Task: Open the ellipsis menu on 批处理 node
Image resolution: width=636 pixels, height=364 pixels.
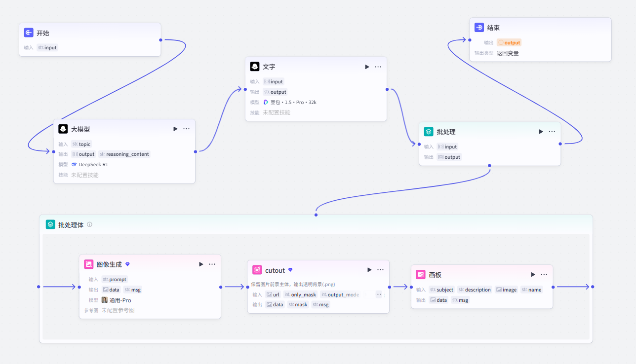Action: [x=552, y=132]
